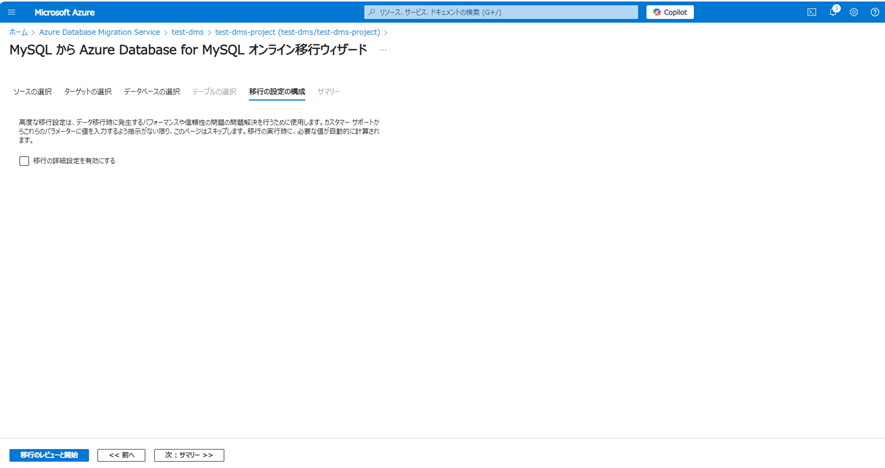The image size is (885, 468).
Task: Open the ellipsis menu beside the wizard title
Action: (383, 50)
